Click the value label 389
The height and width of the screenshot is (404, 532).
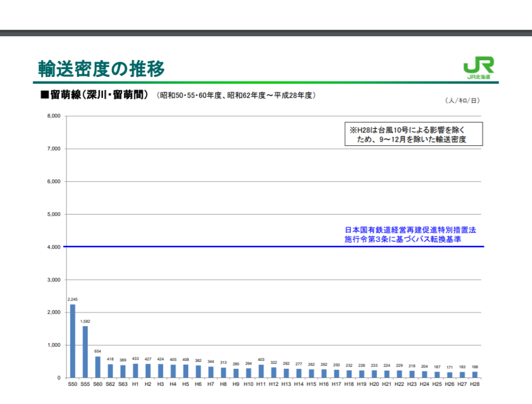point(123,360)
